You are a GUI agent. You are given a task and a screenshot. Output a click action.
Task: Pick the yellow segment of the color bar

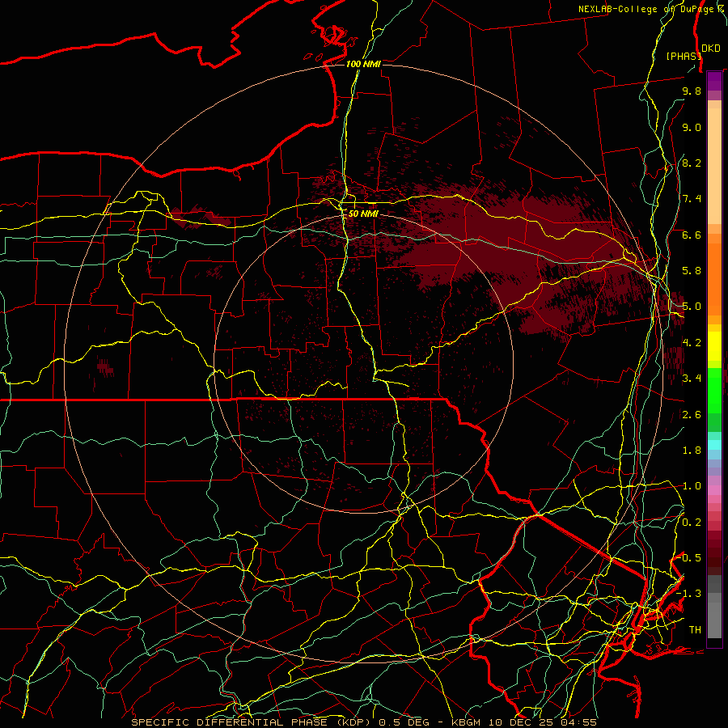pos(714,346)
